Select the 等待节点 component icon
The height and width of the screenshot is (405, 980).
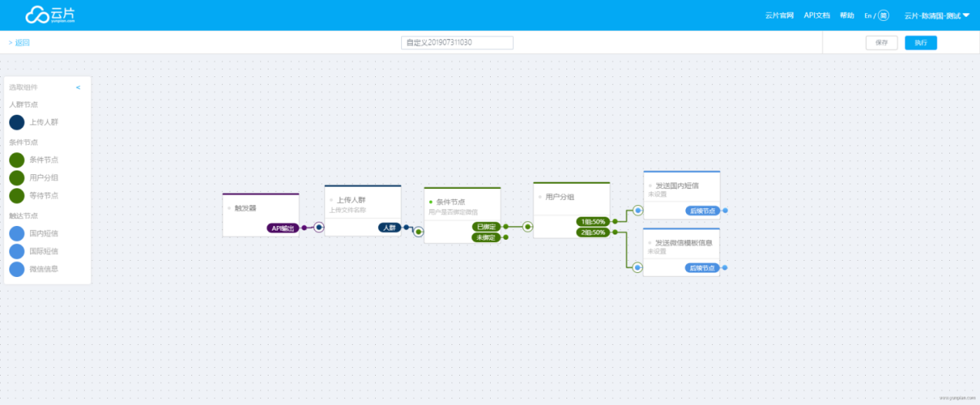(17, 195)
